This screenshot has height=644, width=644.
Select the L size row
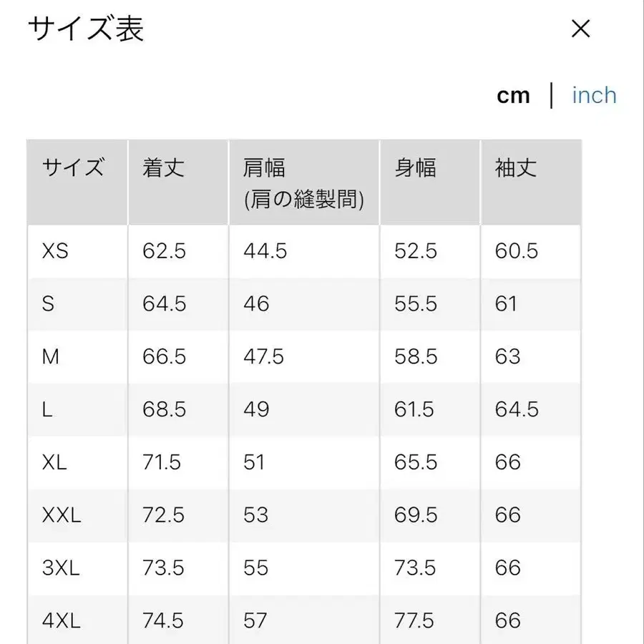[47, 409]
